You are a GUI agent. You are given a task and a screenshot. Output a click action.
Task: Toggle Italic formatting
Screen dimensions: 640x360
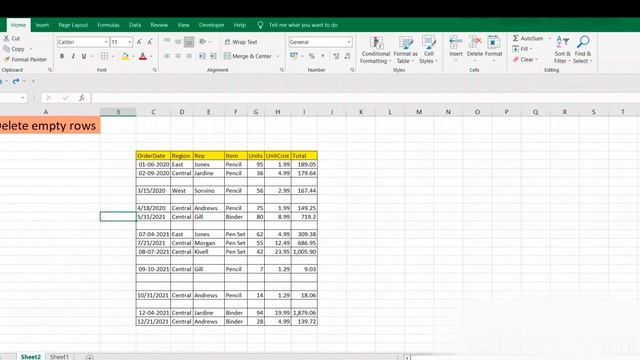click(x=73, y=56)
